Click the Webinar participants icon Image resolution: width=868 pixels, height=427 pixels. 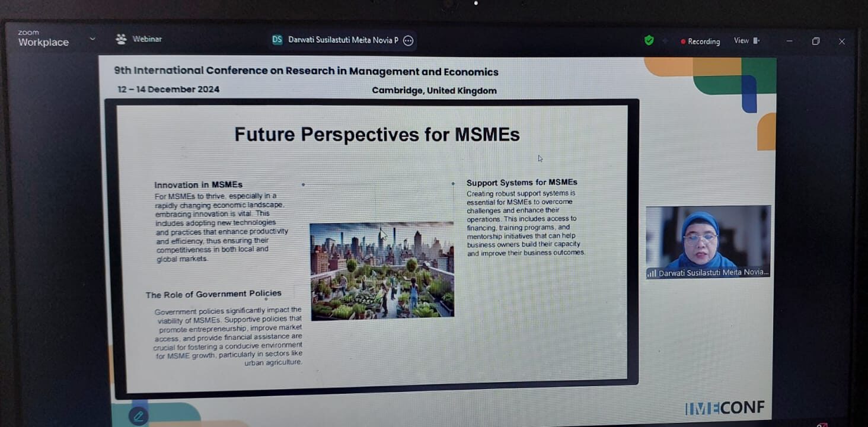click(120, 39)
